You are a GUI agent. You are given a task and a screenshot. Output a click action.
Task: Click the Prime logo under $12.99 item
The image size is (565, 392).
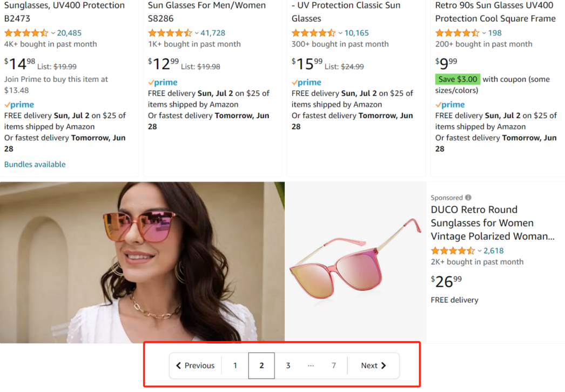pos(163,83)
